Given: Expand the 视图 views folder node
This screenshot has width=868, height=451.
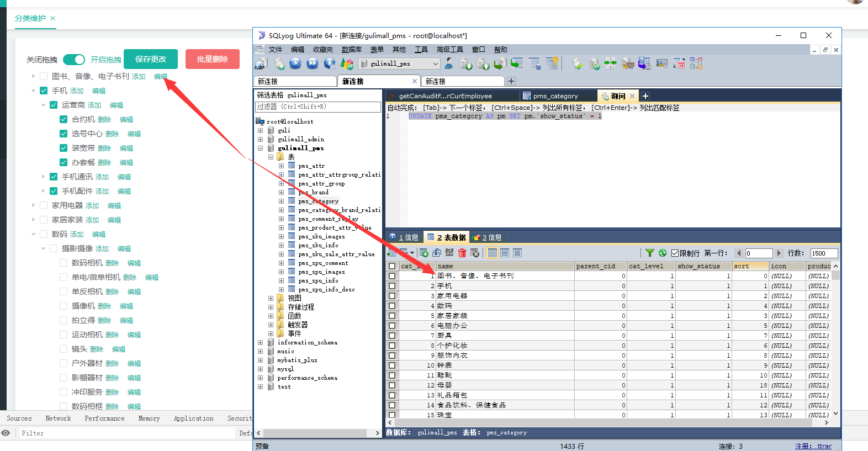Looking at the screenshot, I should (x=271, y=298).
